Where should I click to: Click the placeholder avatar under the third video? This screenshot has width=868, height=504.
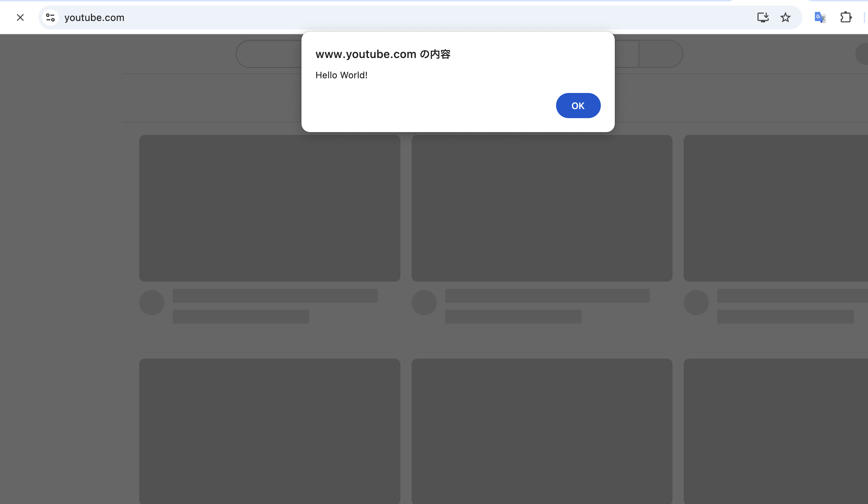pos(696,303)
